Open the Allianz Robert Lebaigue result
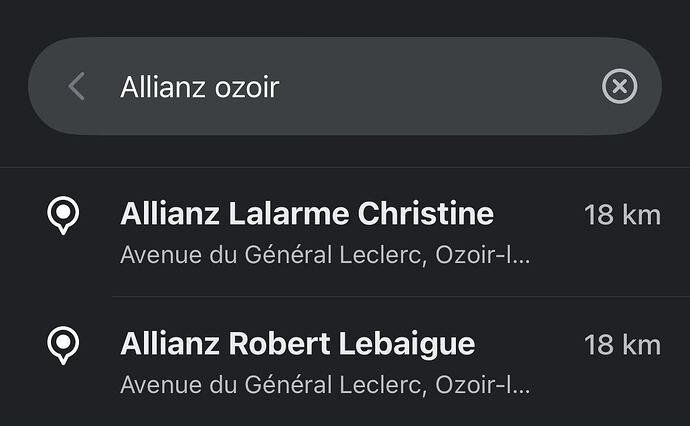The height and width of the screenshot is (426, 690). (297, 344)
